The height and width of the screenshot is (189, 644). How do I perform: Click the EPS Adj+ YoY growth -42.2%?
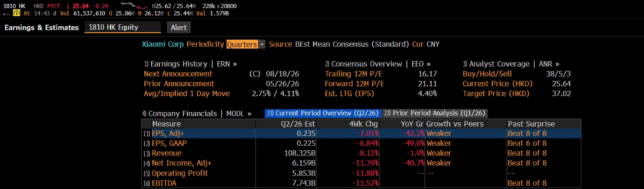(413, 133)
